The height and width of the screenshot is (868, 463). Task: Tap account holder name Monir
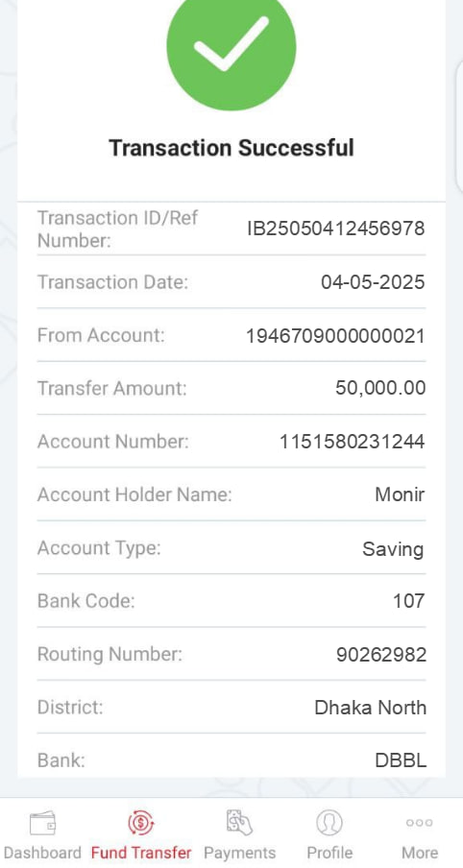400,494
